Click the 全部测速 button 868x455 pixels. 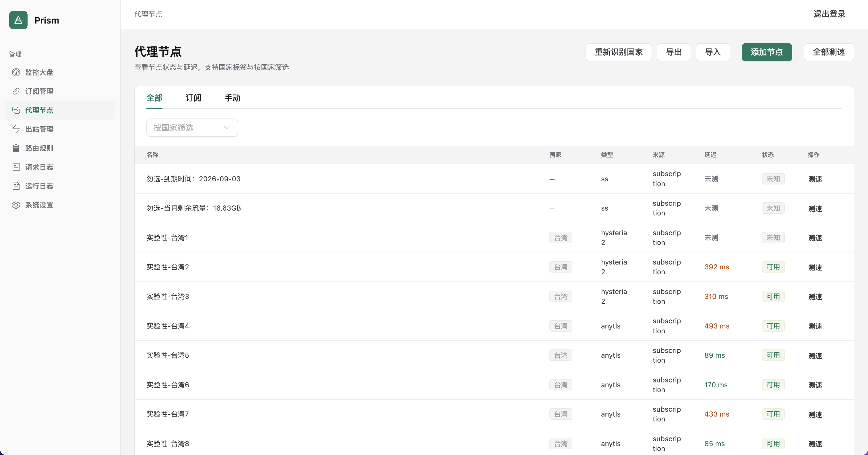(x=829, y=52)
